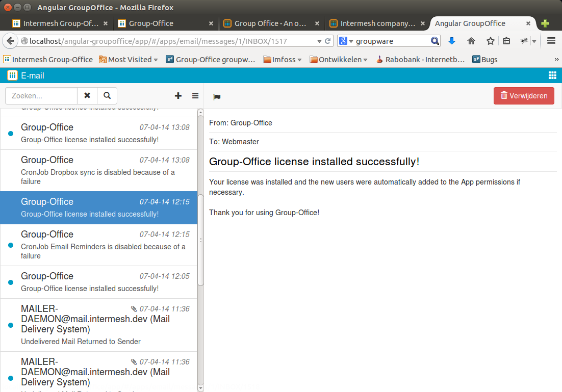Open the mail list hamburger menu
Viewport: 562px width, 392px height.
tap(195, 96)
